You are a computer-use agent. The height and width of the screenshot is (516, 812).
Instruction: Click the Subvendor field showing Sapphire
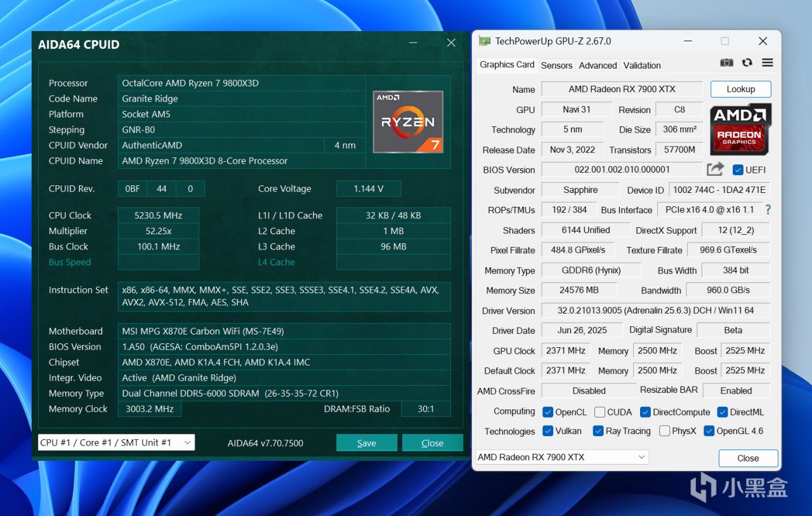580,190
